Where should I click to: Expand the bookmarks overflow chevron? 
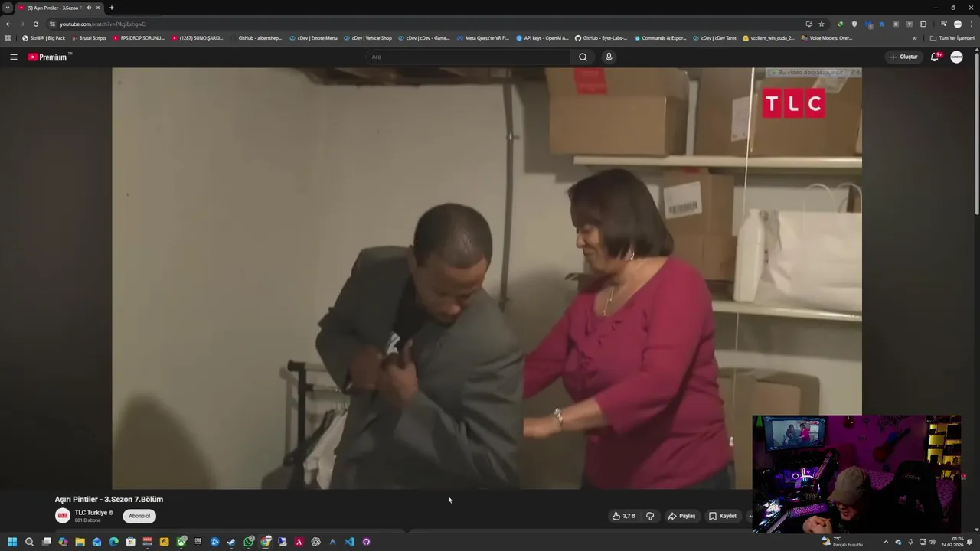tap(914, 38)
